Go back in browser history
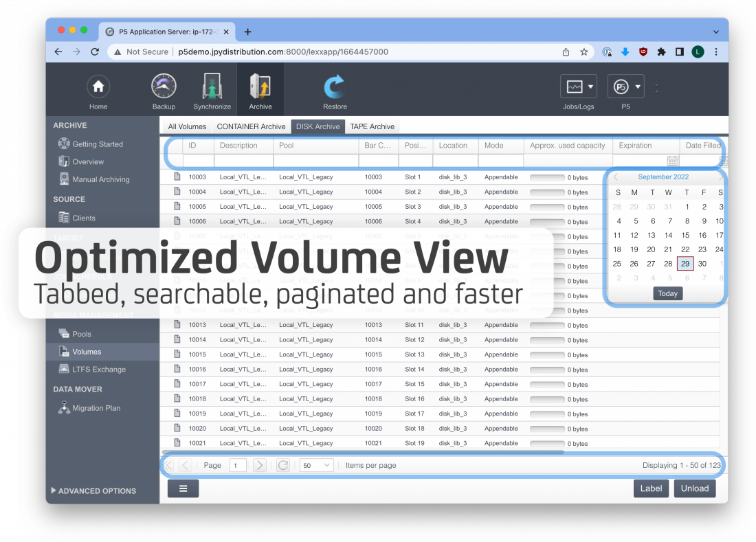The image size is (756, 542). (58, 52)
